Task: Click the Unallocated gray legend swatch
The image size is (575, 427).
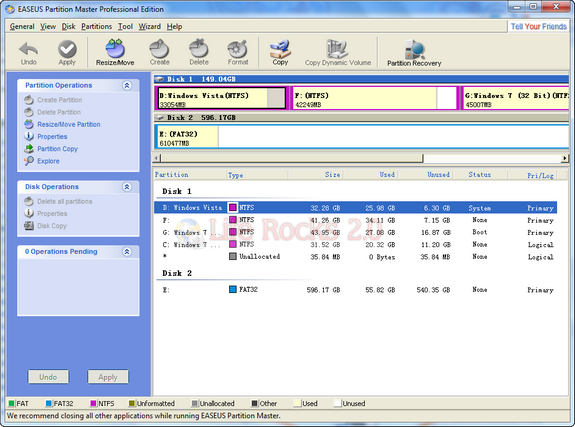Action: 195,404
